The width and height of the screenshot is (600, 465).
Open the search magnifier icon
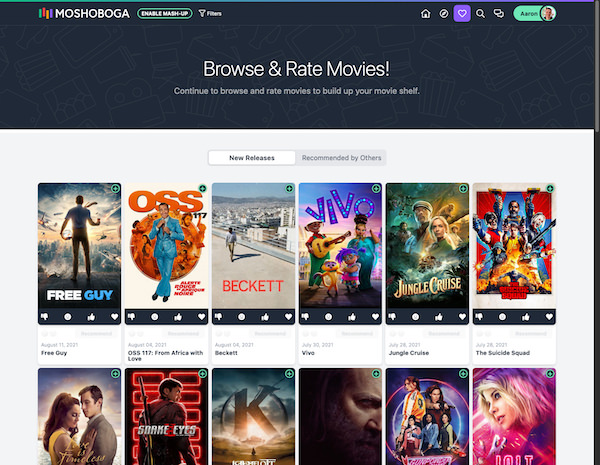pos(480,14)
